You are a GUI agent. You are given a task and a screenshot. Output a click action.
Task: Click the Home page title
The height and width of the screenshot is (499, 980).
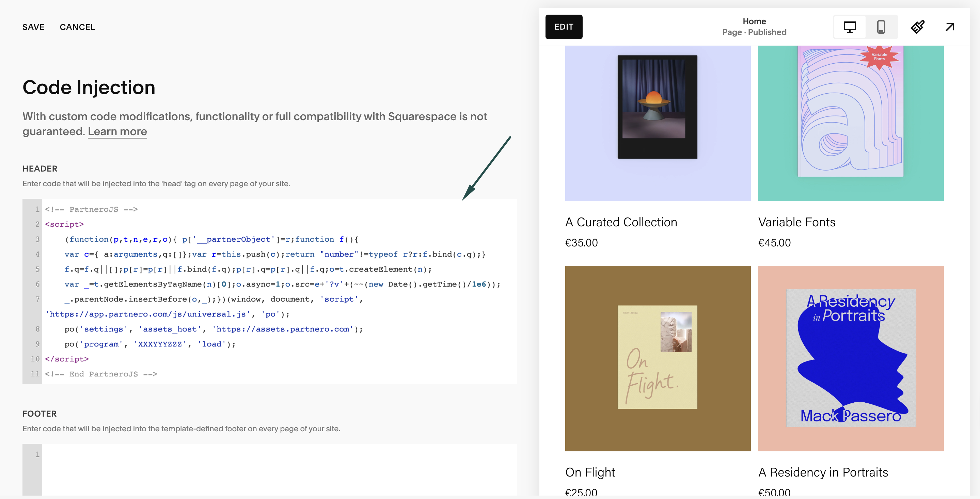[754, 21]
